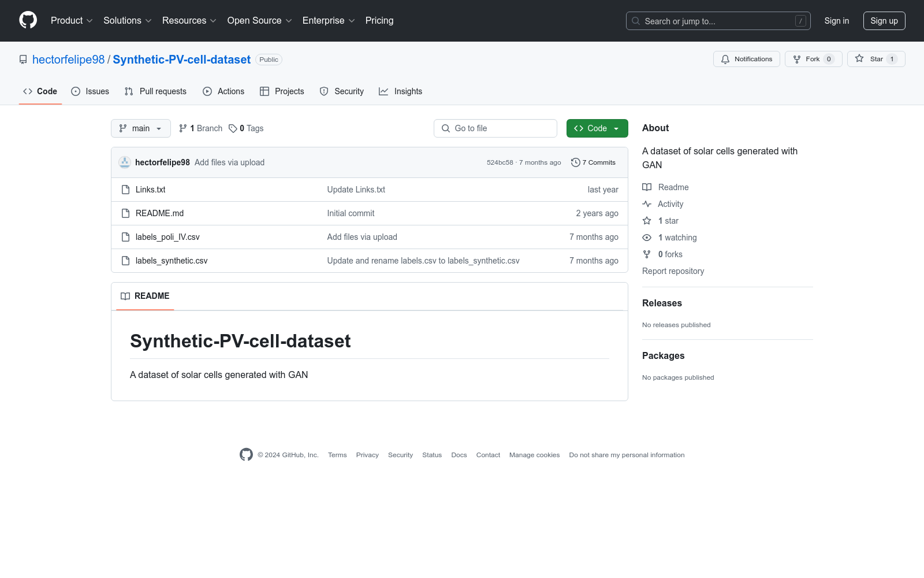Image resolution: width=924 pixels, height=578 pixels.
Task: Focus the 'Search or jump to...' field
Action: 718,21
